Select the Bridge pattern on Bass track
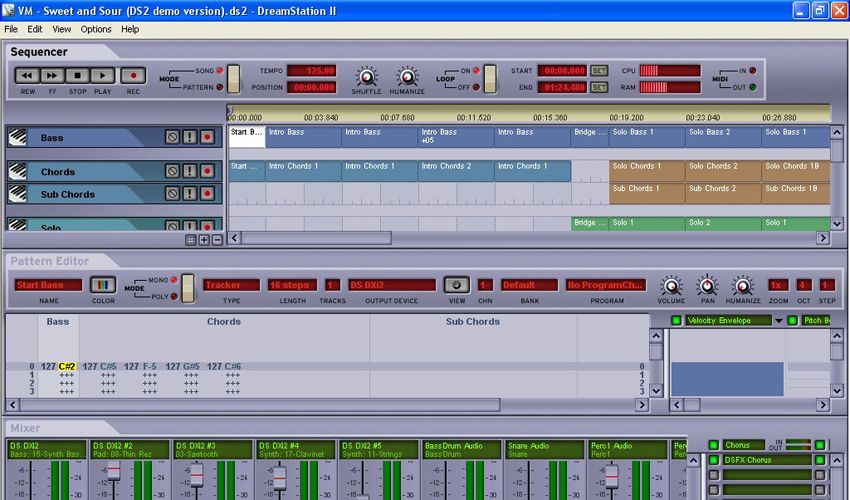Image resolution: width=850 pixels, height=500 pixels. tap(590, 137)
